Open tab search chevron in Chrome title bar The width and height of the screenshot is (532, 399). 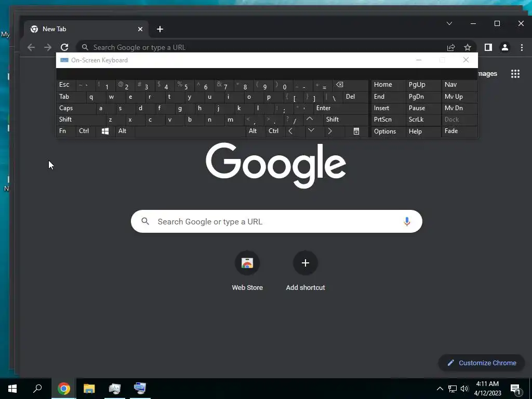449,23
